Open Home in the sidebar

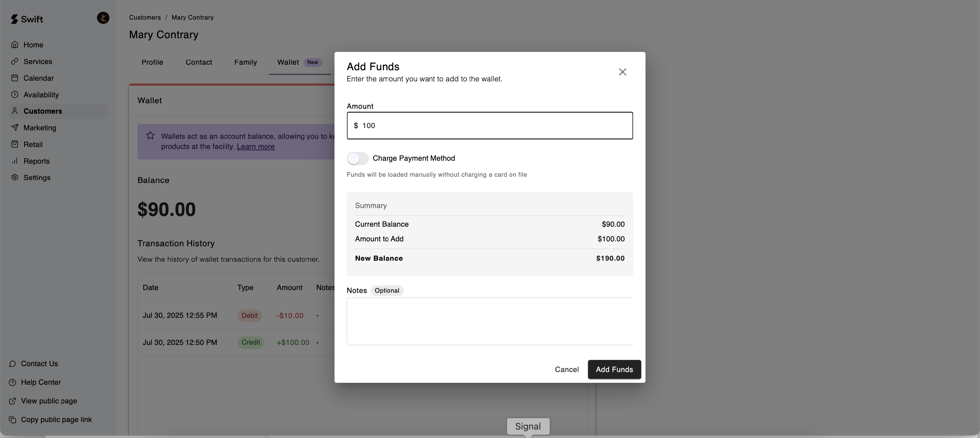click(x=58, y=44)
